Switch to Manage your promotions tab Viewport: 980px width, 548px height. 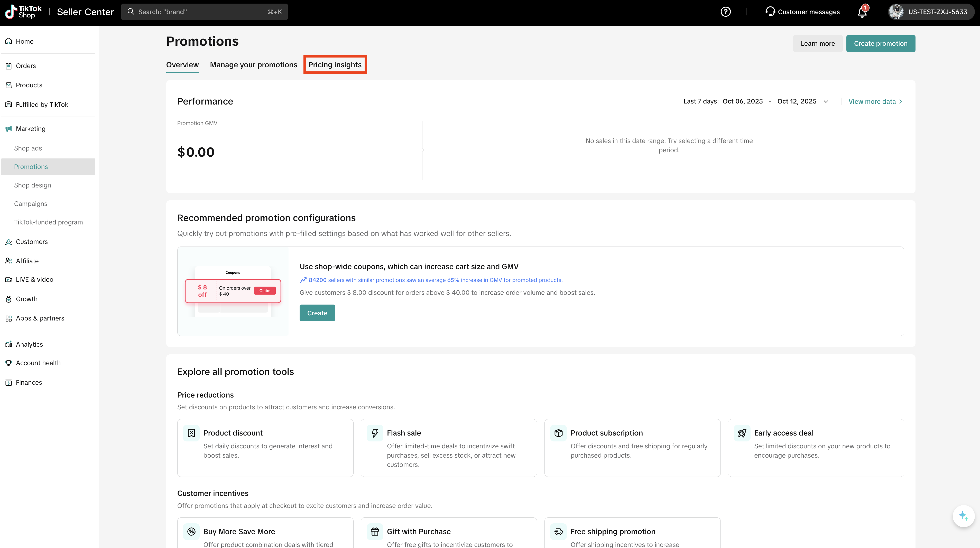pos(253,65)
